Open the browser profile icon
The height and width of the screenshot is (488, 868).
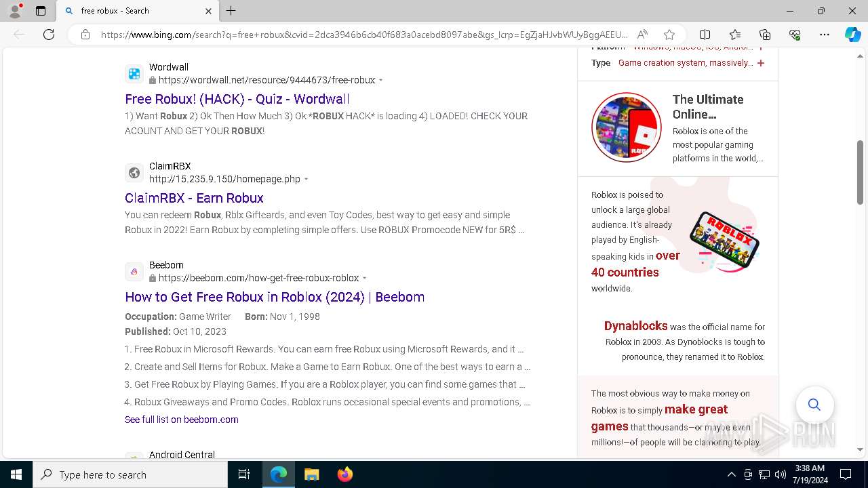[x=15, y=11]
